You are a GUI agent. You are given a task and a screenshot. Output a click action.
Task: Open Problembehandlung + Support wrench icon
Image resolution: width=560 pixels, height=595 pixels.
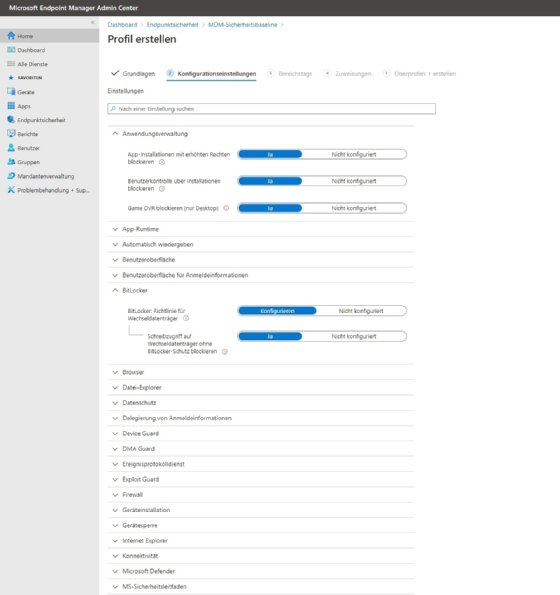pos(11,190)
